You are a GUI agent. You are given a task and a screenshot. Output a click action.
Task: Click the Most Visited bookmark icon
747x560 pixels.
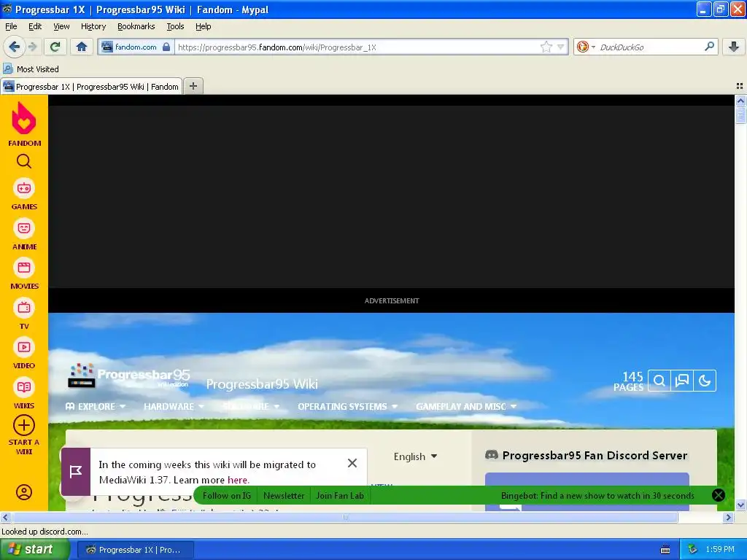pyautogui.click(x=7, y=69)
